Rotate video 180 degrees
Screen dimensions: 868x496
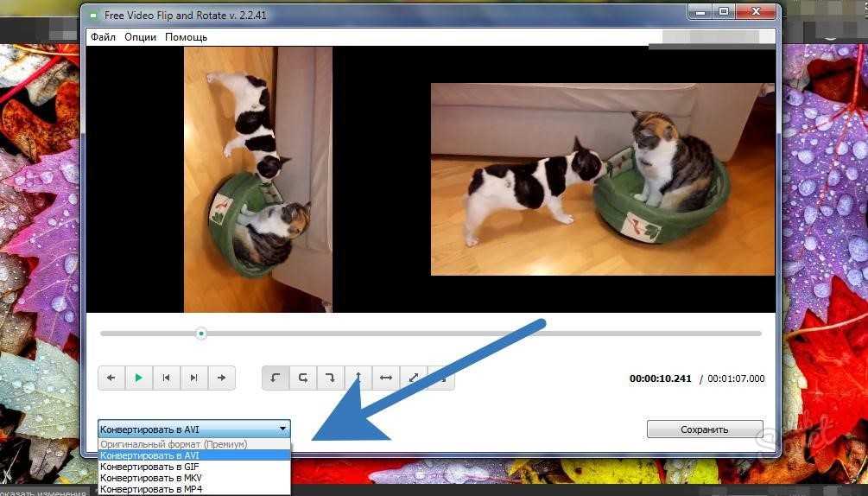pyautogui.click(x=303, y=378)
